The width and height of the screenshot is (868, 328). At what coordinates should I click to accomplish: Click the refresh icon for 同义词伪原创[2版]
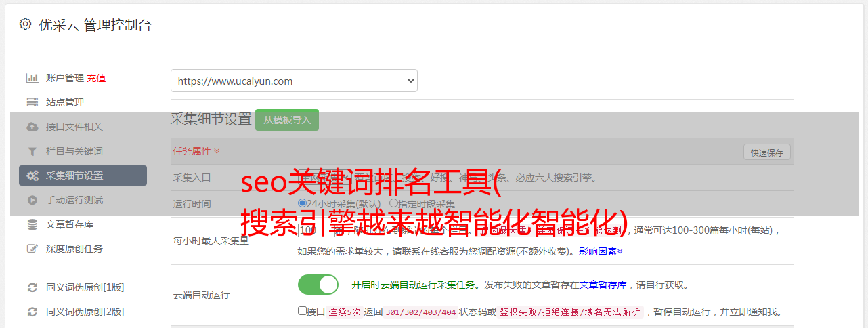point(32,312)
